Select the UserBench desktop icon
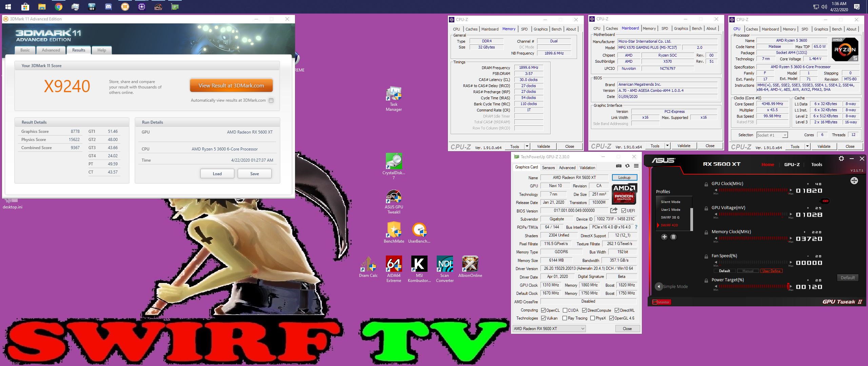The image size is (868, 366). (419, 232)
